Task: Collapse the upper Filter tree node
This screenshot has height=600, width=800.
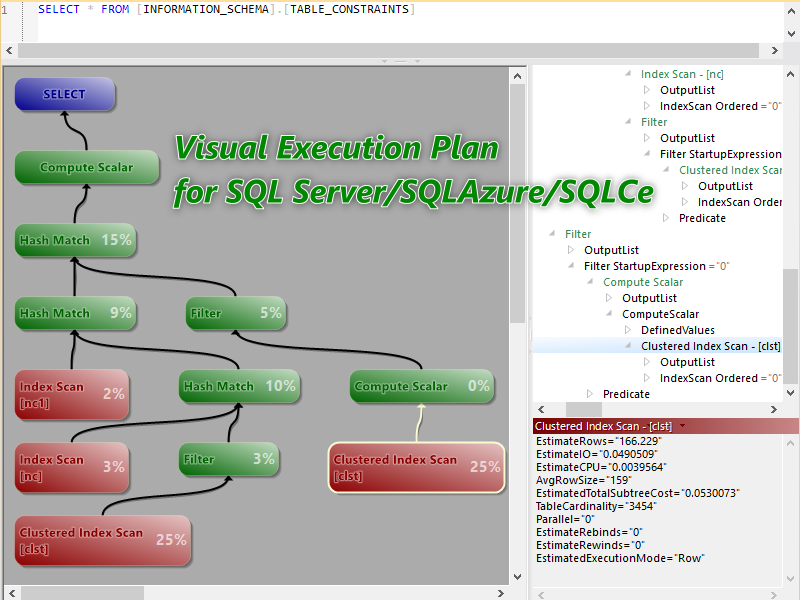Action: click(x=628, y=122)
